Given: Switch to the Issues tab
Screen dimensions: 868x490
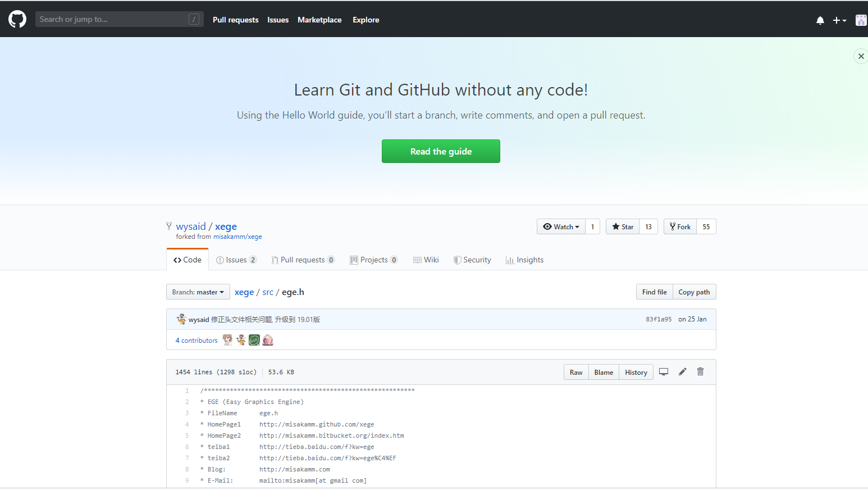Looking at the screenshot, I should tap(236, 260).
